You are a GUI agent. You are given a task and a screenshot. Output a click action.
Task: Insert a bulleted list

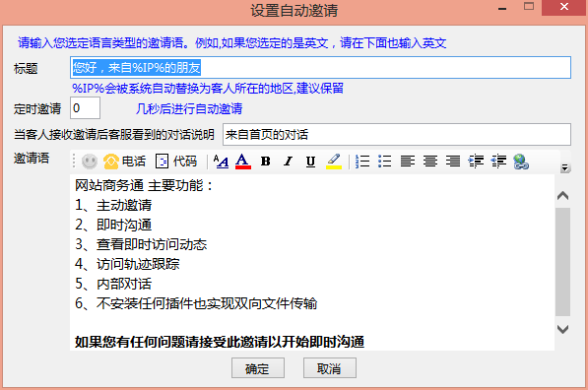(x=385, y=162)
